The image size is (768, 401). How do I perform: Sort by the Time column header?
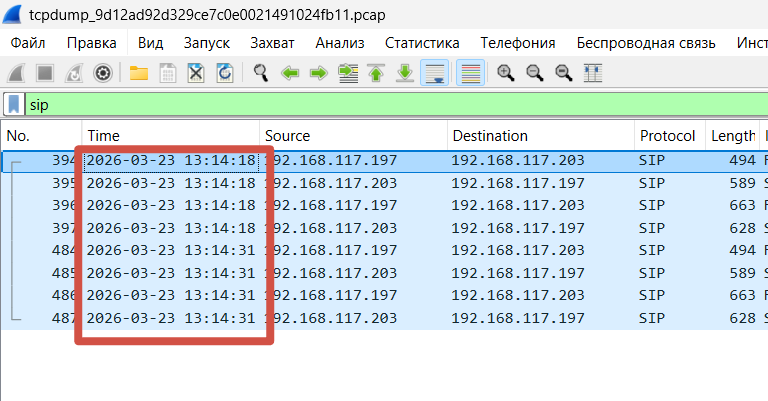[170, 136]
